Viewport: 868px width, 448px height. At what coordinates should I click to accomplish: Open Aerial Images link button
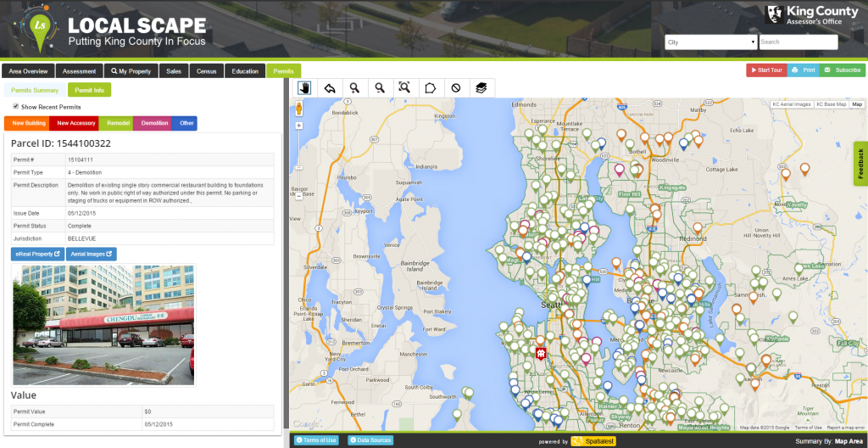(x=92, y=254)
